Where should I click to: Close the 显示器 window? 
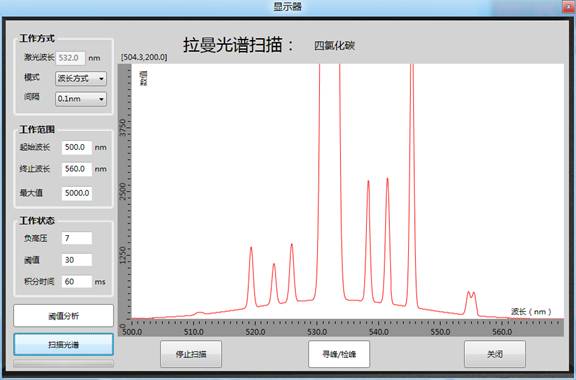[x=569, y=6]
